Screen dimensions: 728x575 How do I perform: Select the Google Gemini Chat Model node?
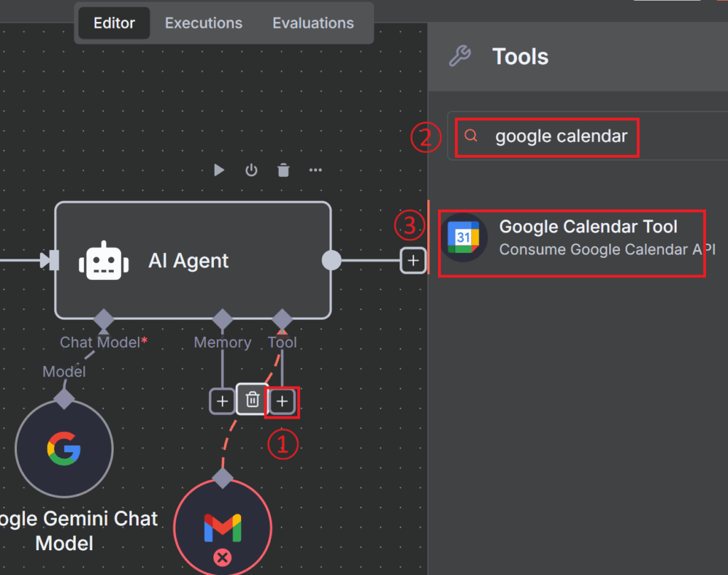(x=64, y=449)
